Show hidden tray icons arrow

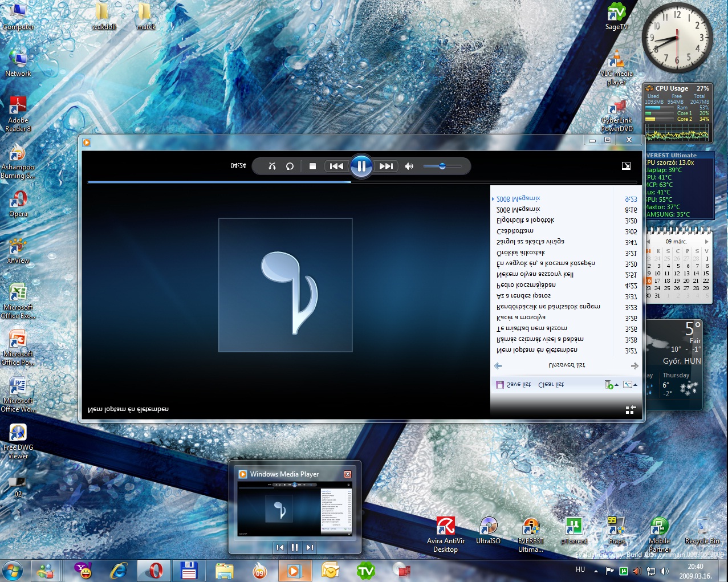pyautogui.click(x=596, y=571)
